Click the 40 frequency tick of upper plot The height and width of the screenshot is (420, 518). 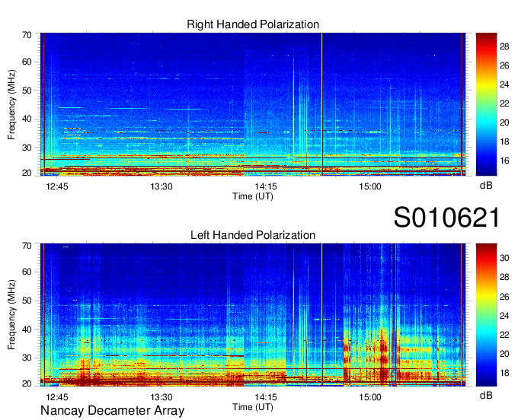point(27,119)
